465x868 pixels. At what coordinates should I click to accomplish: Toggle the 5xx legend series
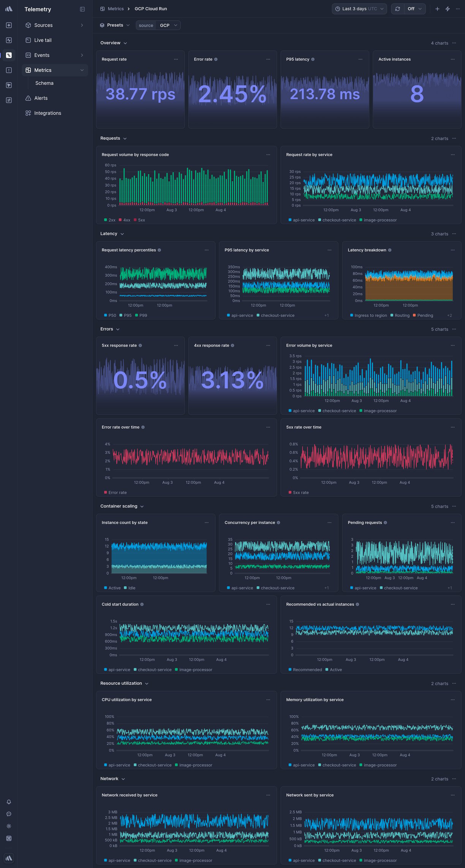[139, 220]
